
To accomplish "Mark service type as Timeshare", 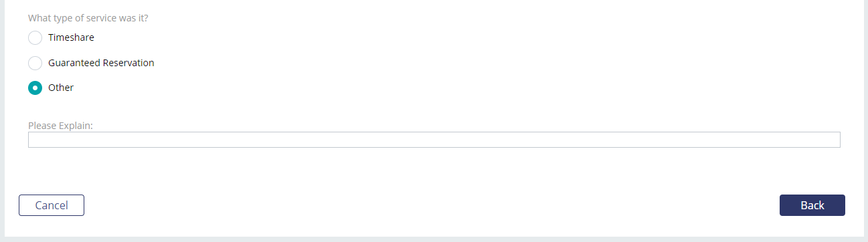I will click(x=35, y=37).
